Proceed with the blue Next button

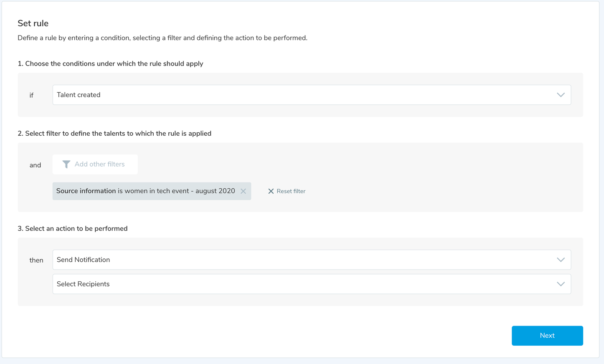click(x=547, y=336)
